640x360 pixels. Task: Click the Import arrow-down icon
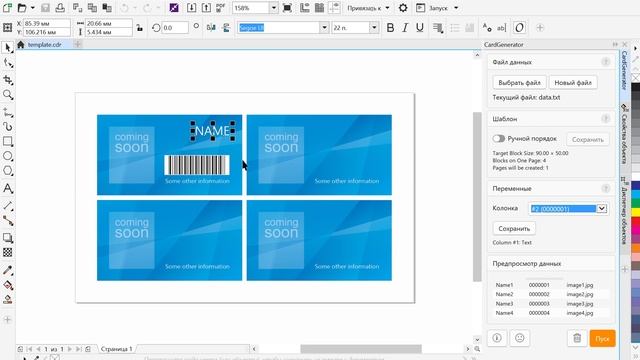(x=191, y=8)
